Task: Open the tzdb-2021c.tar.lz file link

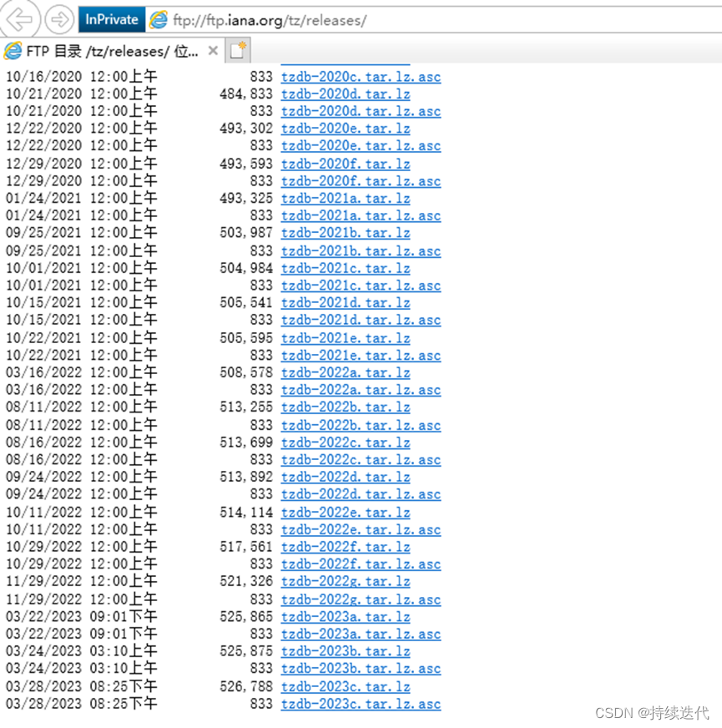Action: [345, 268]
